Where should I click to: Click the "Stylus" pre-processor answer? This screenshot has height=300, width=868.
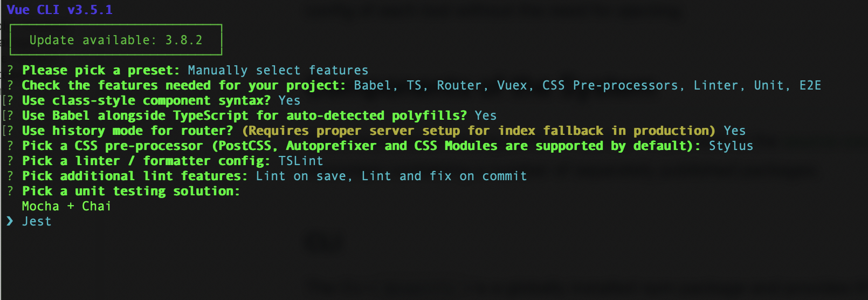pos(731,146)
